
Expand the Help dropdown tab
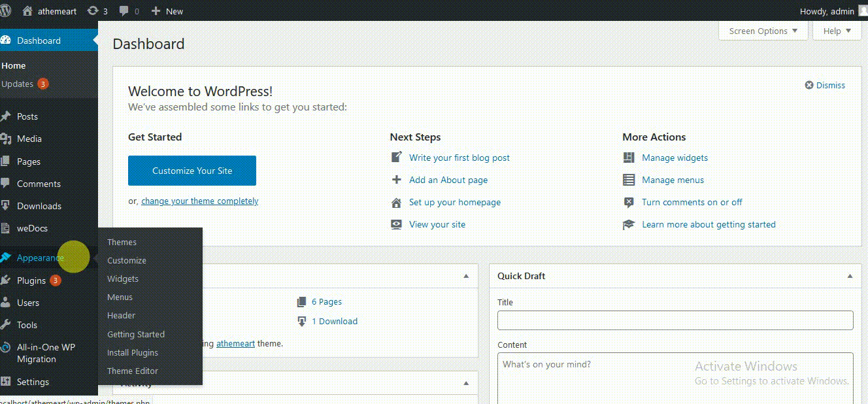point(837,31)
